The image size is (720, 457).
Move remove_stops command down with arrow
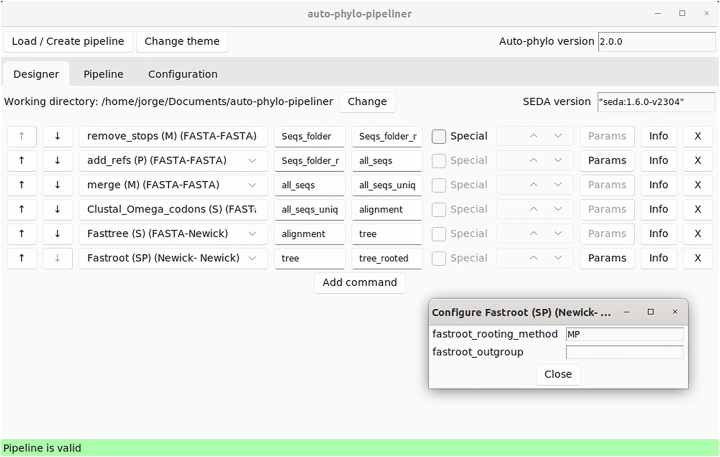click(57, 136)
